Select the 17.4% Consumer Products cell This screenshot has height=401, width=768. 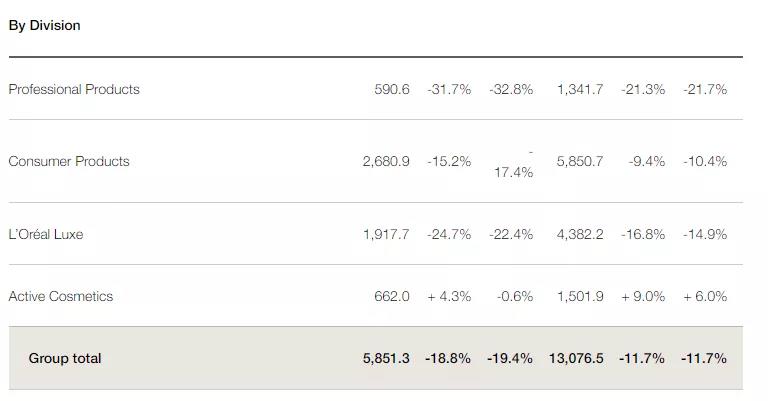coord(513,172)
